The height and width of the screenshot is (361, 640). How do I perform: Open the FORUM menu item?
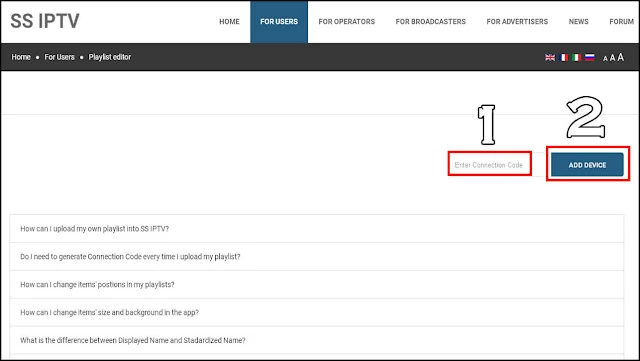click(x=622, y=22)
